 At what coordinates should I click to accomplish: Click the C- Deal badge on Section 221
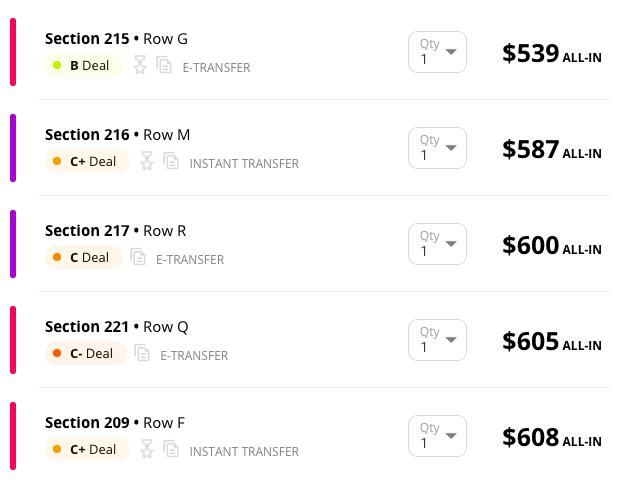[x=85, y=353]
